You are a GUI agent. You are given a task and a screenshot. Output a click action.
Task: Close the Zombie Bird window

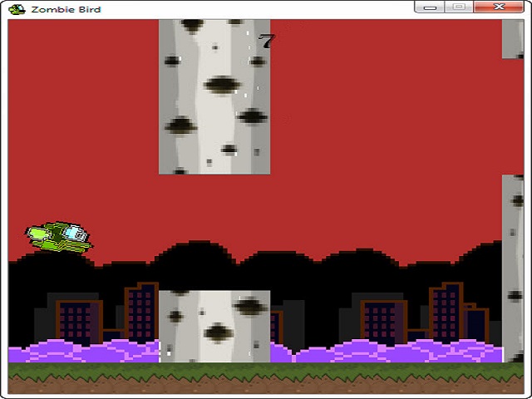tap(499, 7)
